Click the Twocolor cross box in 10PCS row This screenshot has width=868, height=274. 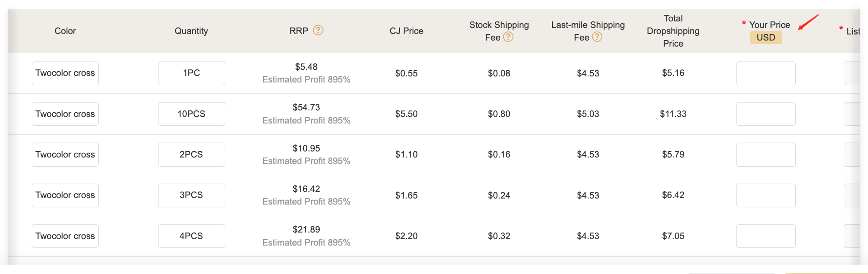coord(65,114)
